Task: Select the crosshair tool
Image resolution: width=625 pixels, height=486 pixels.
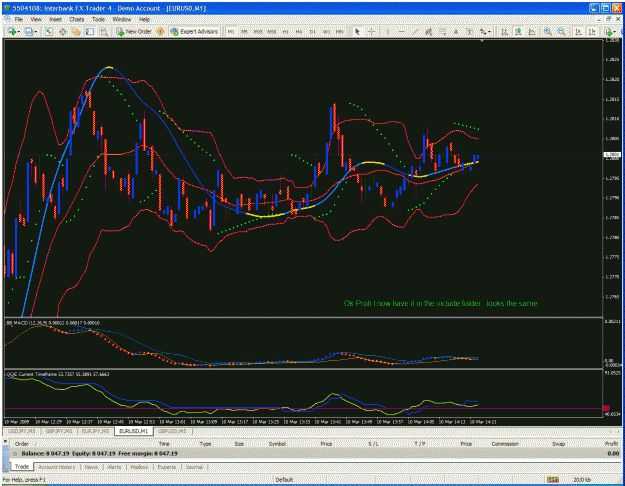Action: (x=371, y=31)
